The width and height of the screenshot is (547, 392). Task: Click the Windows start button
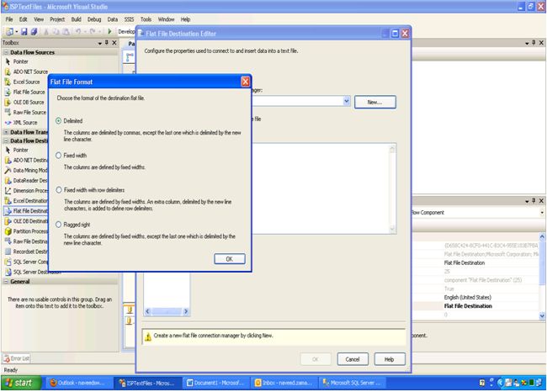click(21, 383)
